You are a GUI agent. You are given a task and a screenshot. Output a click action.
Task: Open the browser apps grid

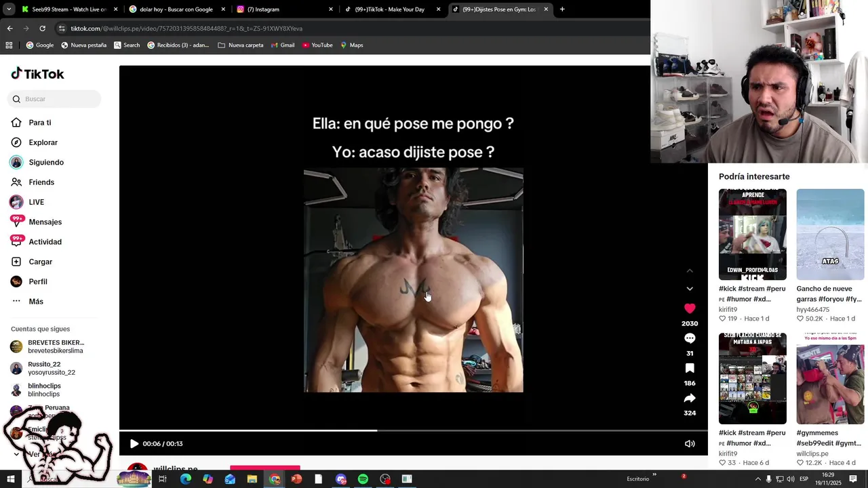(9, 45)
